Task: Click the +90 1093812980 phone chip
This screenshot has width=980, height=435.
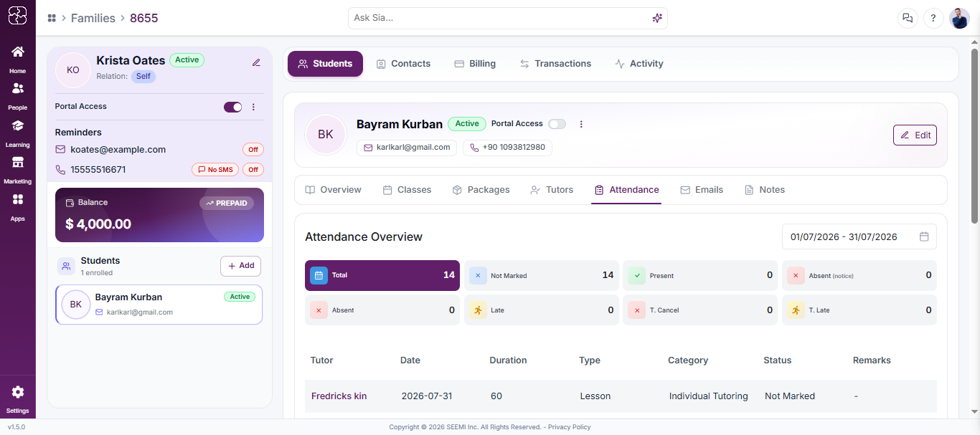Action: pyautogui.click(x=507, y=148)
